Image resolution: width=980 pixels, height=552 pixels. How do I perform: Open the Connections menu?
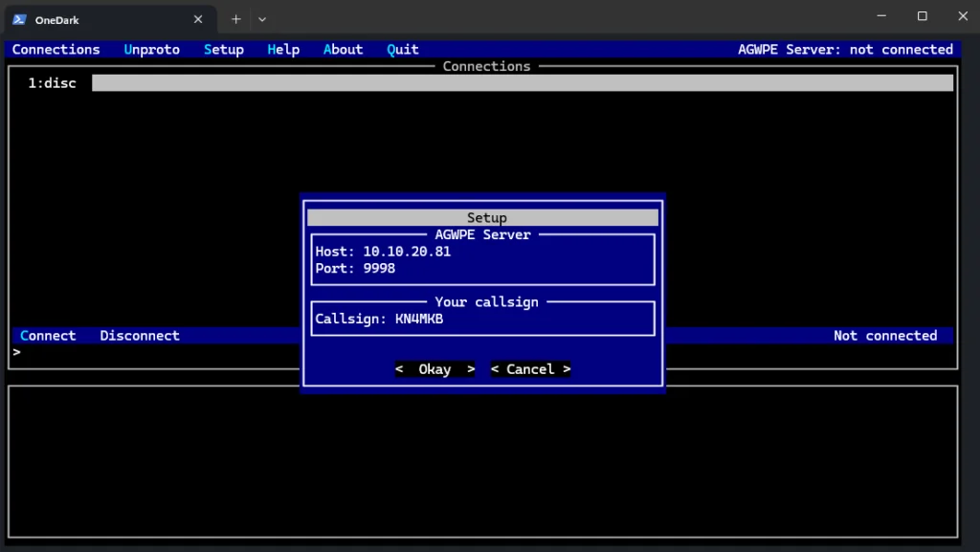56,50
